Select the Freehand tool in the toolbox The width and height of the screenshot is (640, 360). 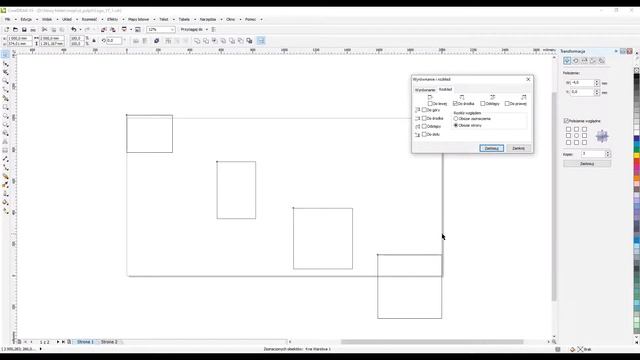(x=5, y=89)
